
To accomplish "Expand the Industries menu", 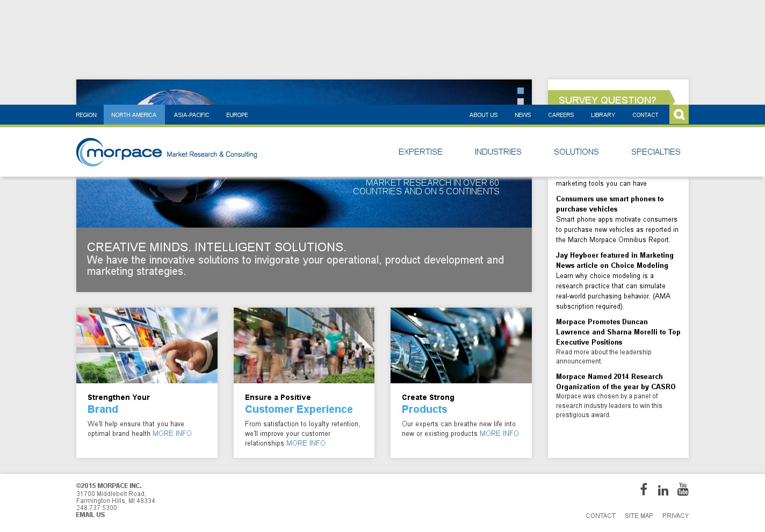I will pyautogui.click(x=497, y=152).
